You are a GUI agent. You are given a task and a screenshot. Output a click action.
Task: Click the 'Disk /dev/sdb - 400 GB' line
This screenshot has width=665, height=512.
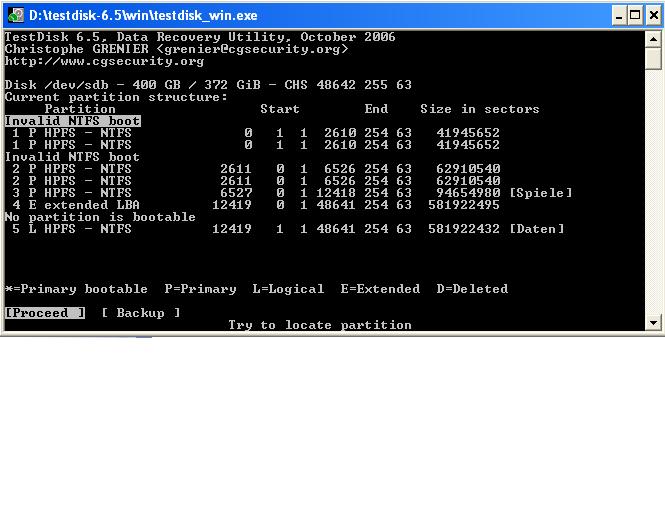pos(208,85)
